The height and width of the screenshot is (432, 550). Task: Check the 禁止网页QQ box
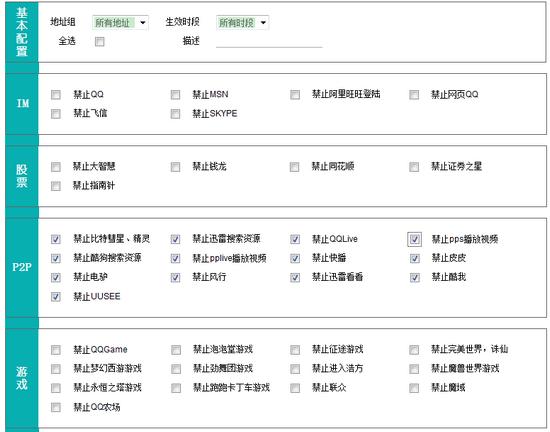tap(414, 95)
